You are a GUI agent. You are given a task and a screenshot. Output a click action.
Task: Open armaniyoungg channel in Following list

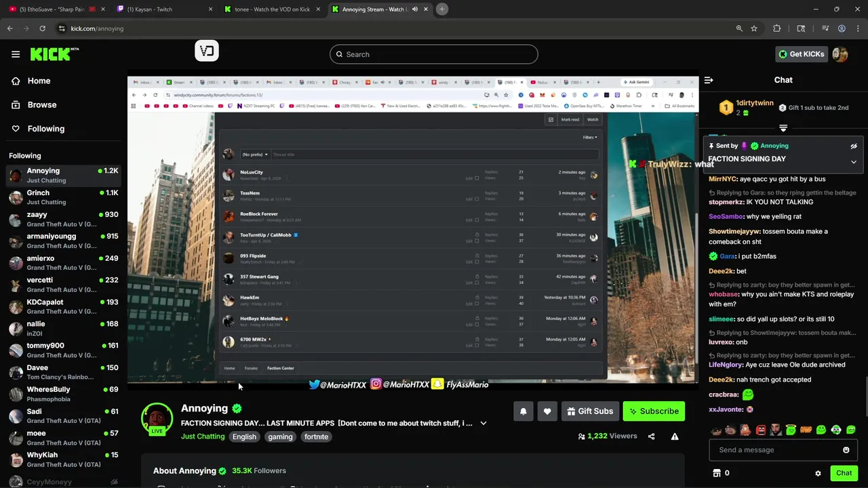(x=64, y=241)
